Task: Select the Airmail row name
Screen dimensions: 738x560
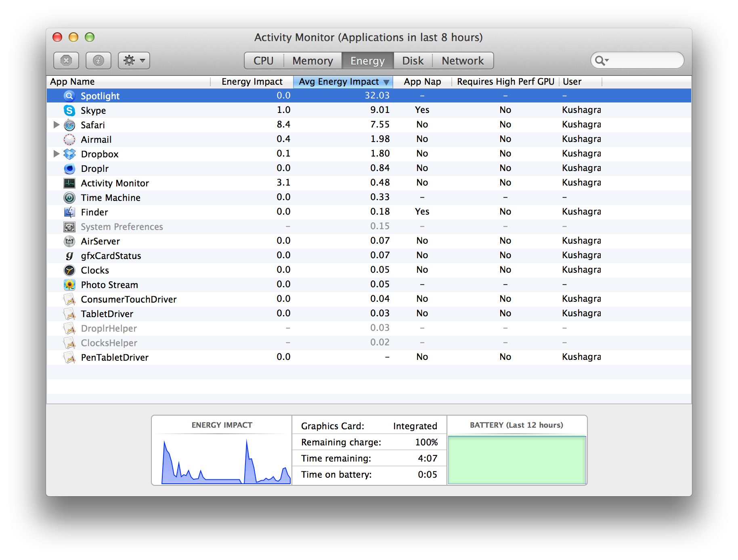Action: 96,140
